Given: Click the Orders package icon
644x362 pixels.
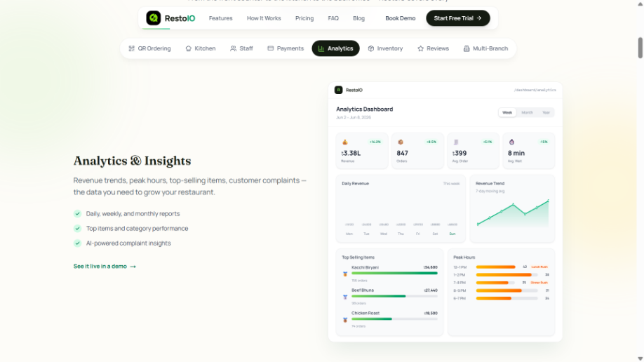Looking at the screenshot, I should click(x=401, y=142).
